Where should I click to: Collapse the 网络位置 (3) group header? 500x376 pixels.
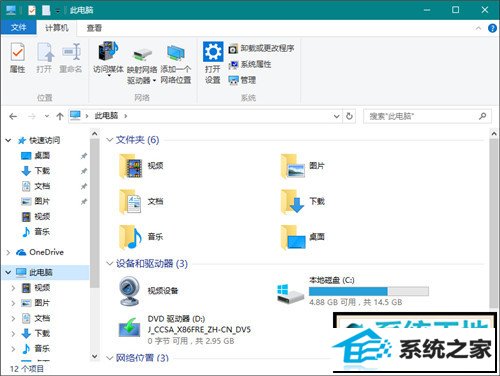click(x=110, y=358)
